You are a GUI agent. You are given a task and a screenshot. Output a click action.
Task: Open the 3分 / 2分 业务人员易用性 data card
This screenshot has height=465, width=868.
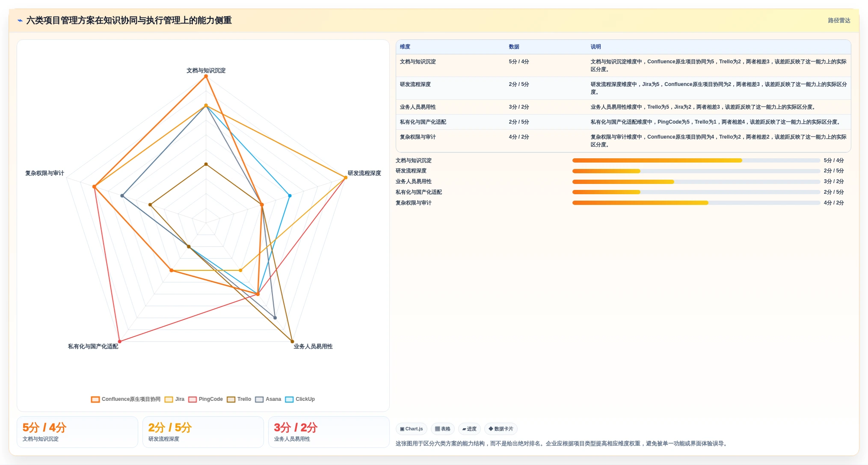click(x=329, y=432)
